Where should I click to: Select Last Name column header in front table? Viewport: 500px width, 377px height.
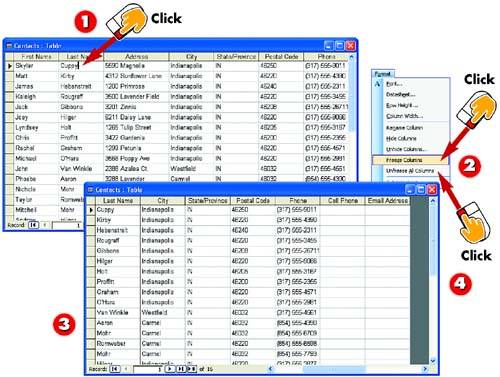pos(118,201)
